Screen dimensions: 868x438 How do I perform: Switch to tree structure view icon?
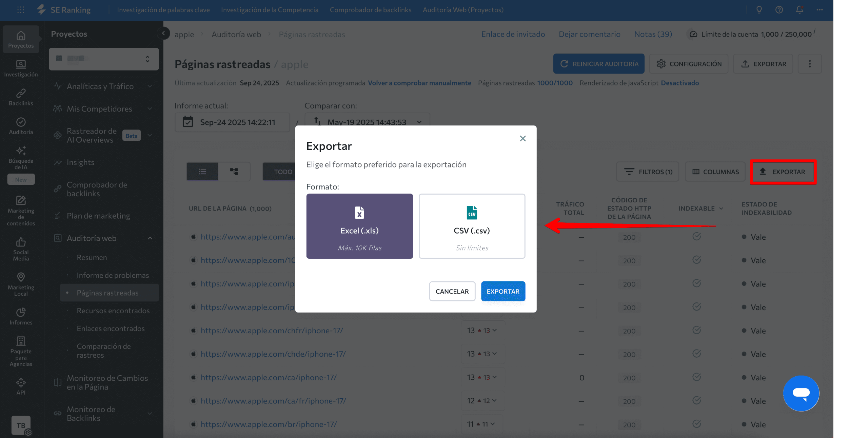tap(234, 172)
